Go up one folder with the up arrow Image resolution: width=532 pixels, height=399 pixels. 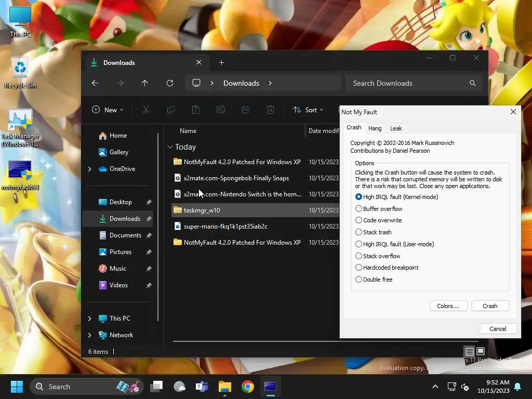point(145,83)
